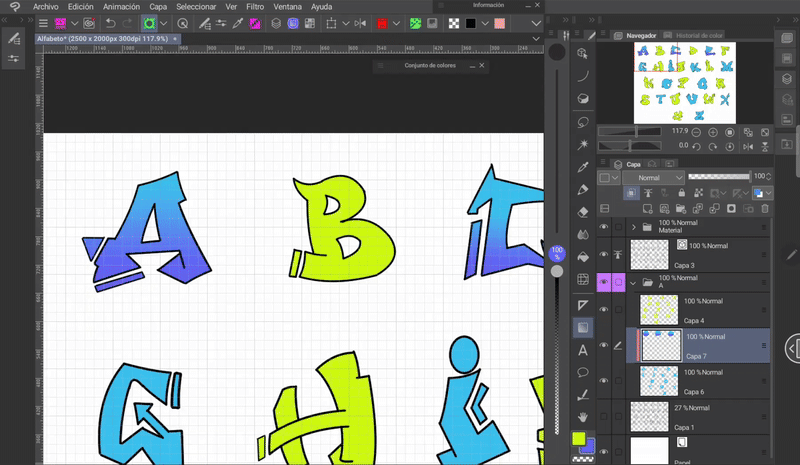The width and height of the screenshot is (800, 465).
Task: Select the Eyedropper tool in the toolbox
Action: click(583, 166)
